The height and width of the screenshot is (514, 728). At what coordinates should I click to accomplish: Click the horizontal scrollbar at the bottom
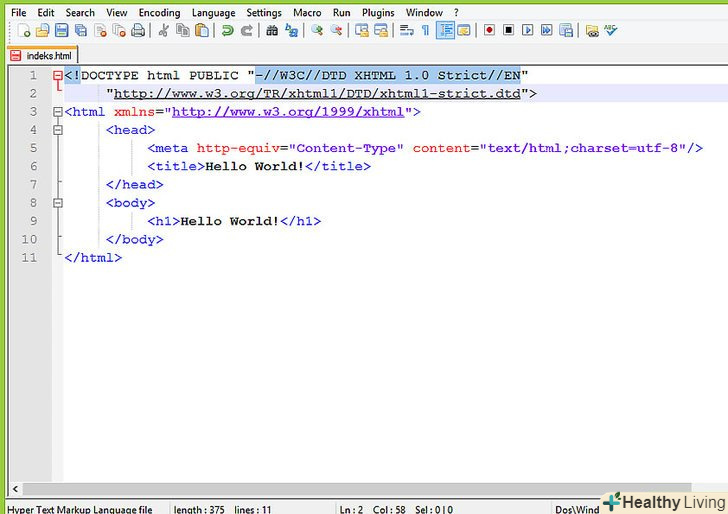click(x=360, y=488)
